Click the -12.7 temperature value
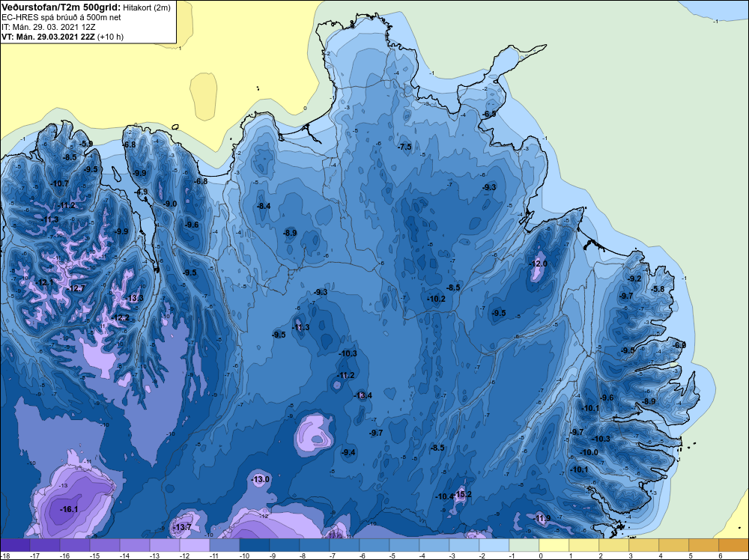Viewport: 749px width, 560px height. point(76,288)
